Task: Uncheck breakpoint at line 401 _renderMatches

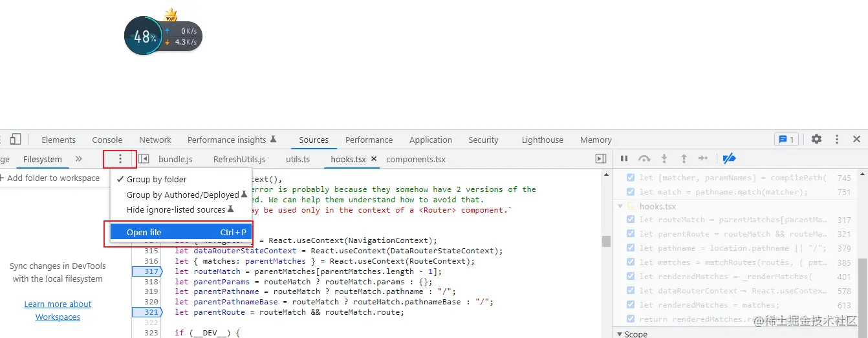Action: 631,277
